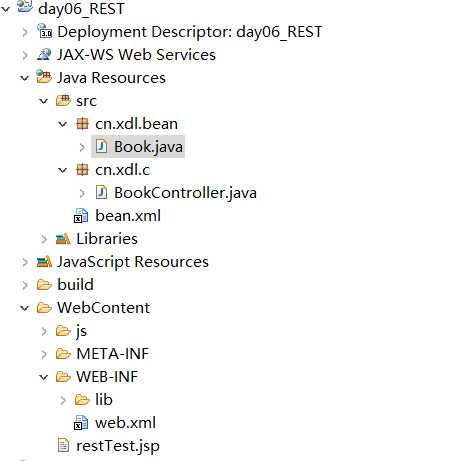Click the restTest.jsp file icon

coord(63,445)
